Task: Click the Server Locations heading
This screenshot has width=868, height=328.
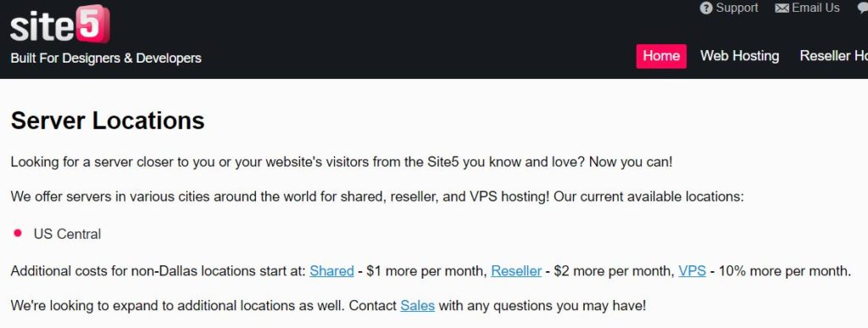Action: click(108, 120)
